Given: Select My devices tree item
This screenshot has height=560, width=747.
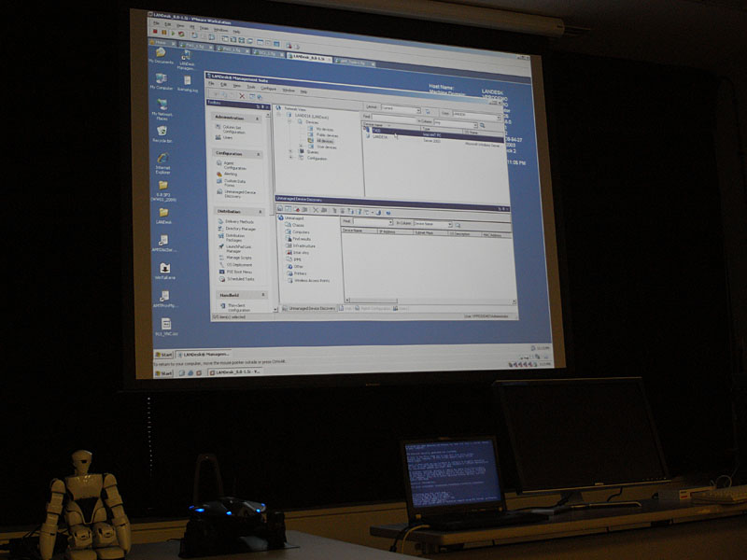Looking at the screenshot, I should point(320,129).
